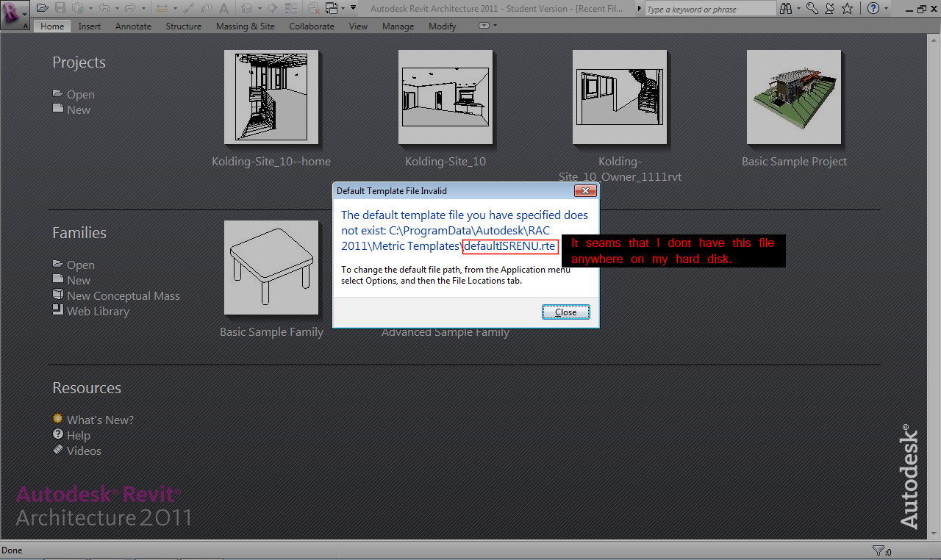Image resolution: width=941 pixels, height=560 pixels.
Task: Open the Manage ribbon tab
Action: pyautogui.click(x=398, y=26)
